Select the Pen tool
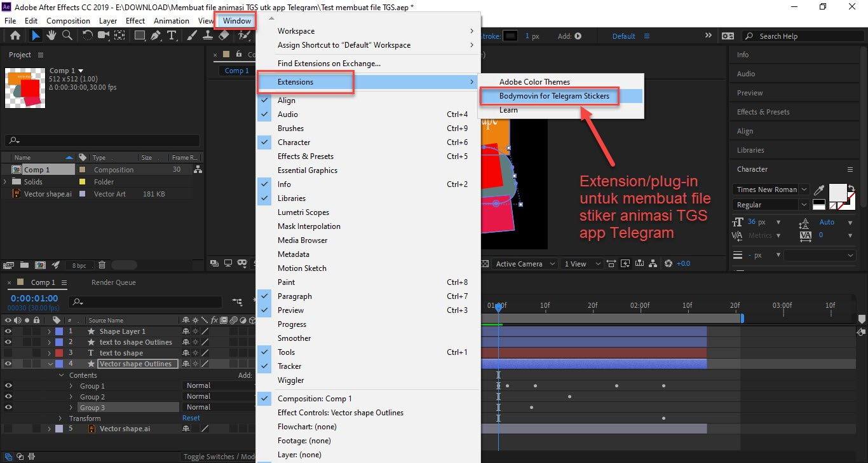Screen dimensions: 868x463 pyautogui.click(x=156, y=36)
